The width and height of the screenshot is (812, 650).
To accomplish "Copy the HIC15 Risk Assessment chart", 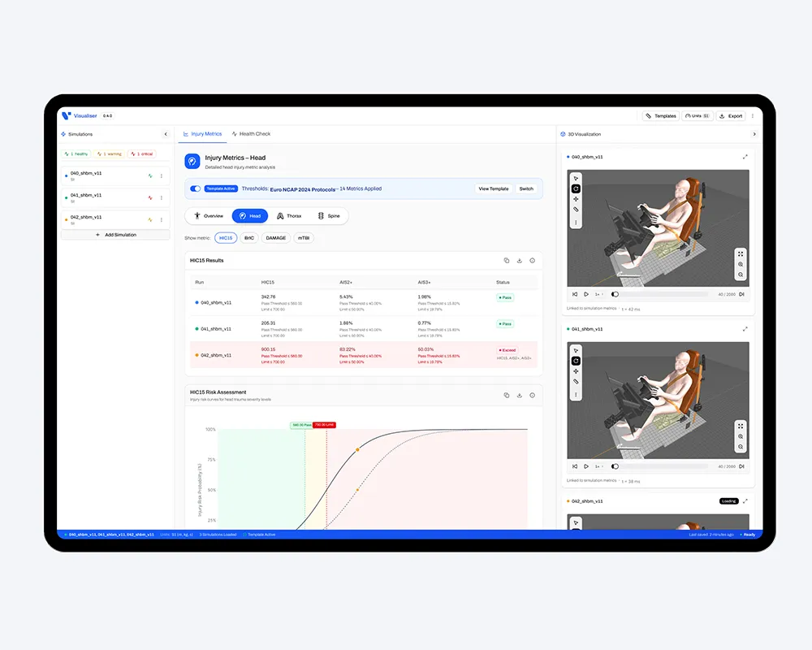I will click(506, 395).
